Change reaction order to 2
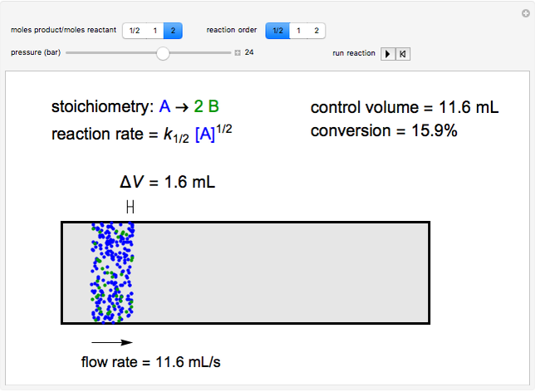This screenshot has height=392, width=535. point(316,31)
